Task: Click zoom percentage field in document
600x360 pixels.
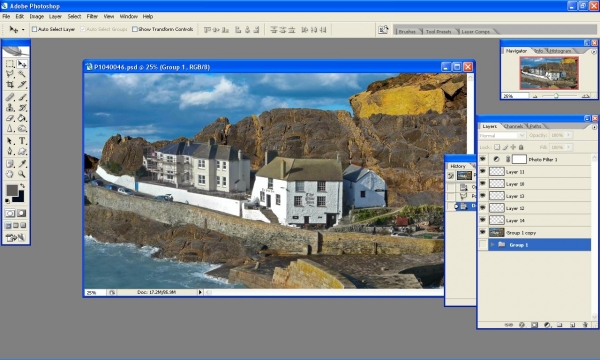Action: click(94, 292)
